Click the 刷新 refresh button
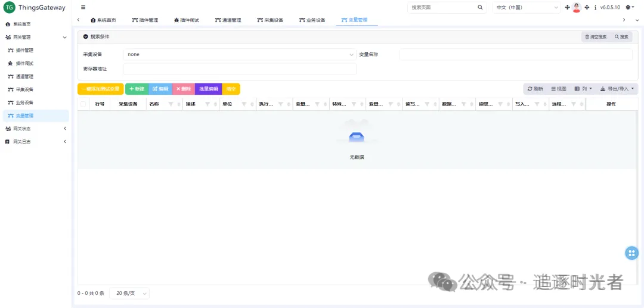The image size is (644, 308). point(535,89)
